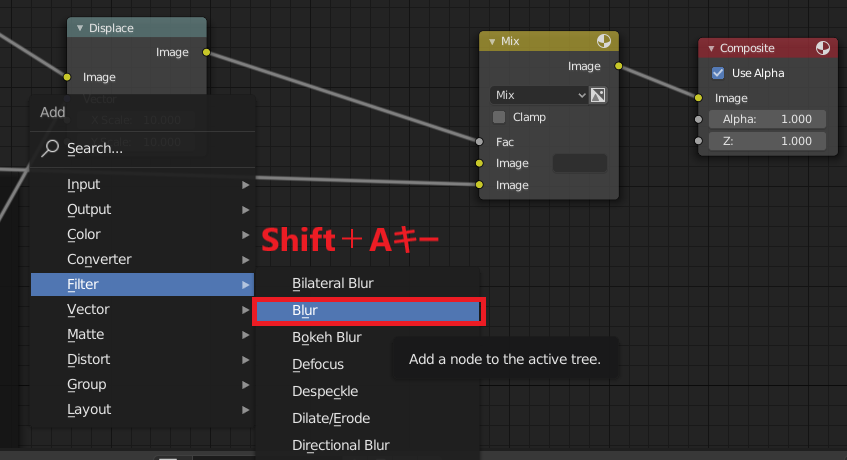The height and width of the screenshot is (460, 847).
Task: Click the Composite Alpha input socket
Action: tap(698, 119)
